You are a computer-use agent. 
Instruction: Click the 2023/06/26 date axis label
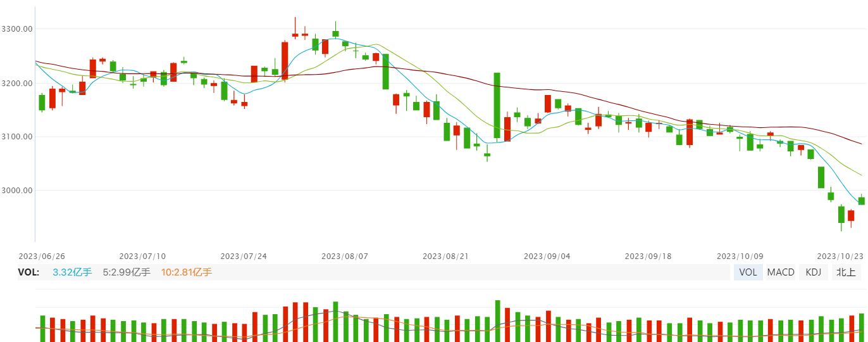(42, 256)
